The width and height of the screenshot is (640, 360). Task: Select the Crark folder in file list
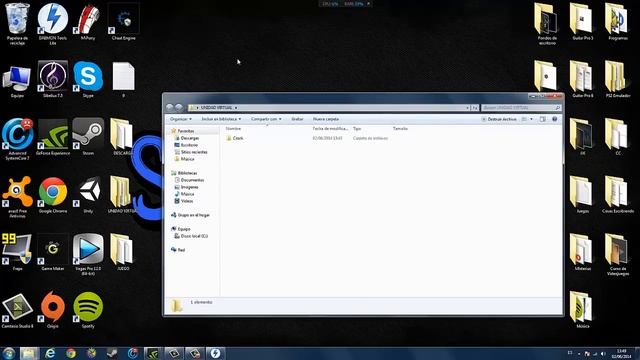point(235,138)
